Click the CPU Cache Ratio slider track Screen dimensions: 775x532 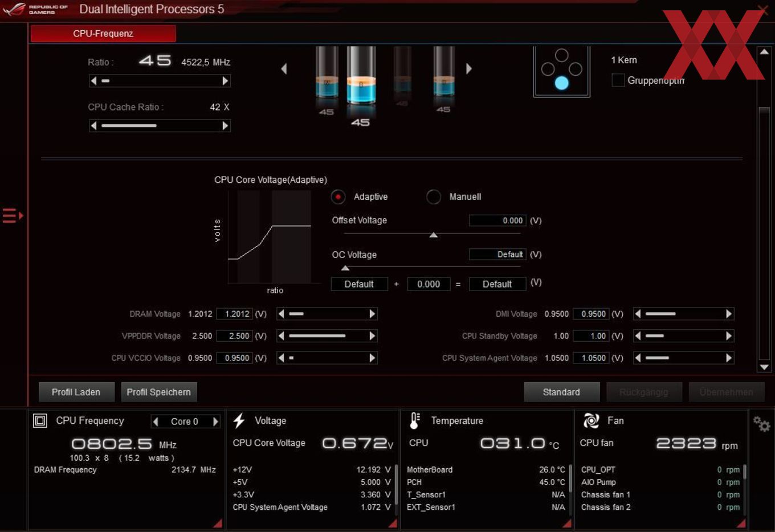(x=160, y=126)
